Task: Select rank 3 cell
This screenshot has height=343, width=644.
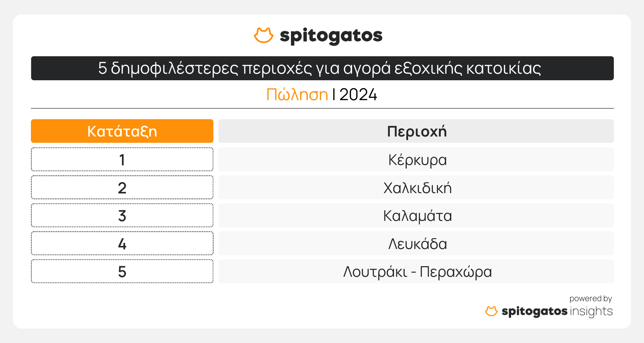Action: coord(122,215)
